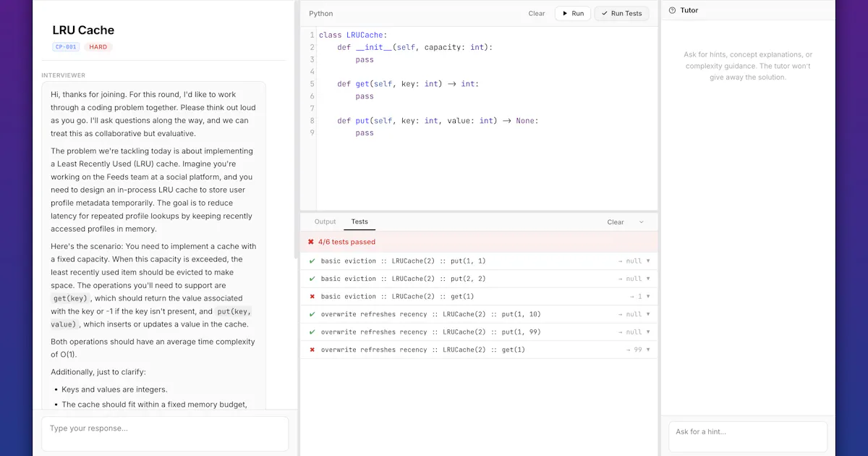Click the Run Tests button
The image size is (868, 456).
(x=621, y=13)
